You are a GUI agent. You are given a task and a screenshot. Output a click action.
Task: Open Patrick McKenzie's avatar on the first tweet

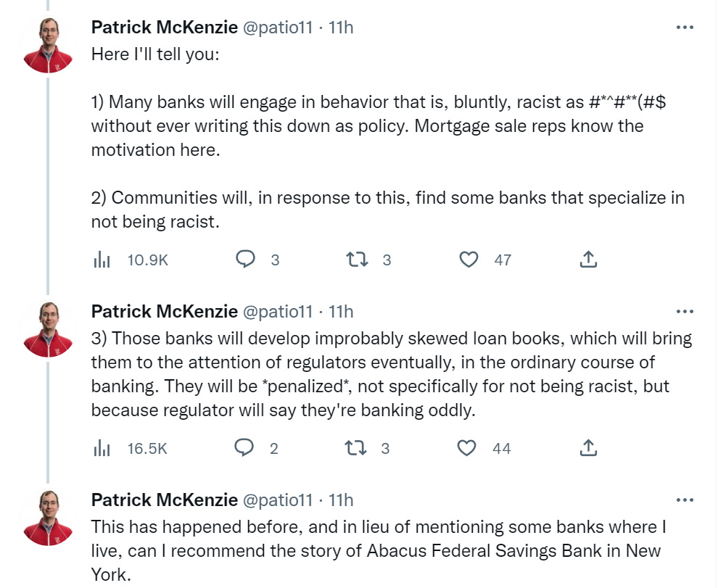(x=47, y=46)
